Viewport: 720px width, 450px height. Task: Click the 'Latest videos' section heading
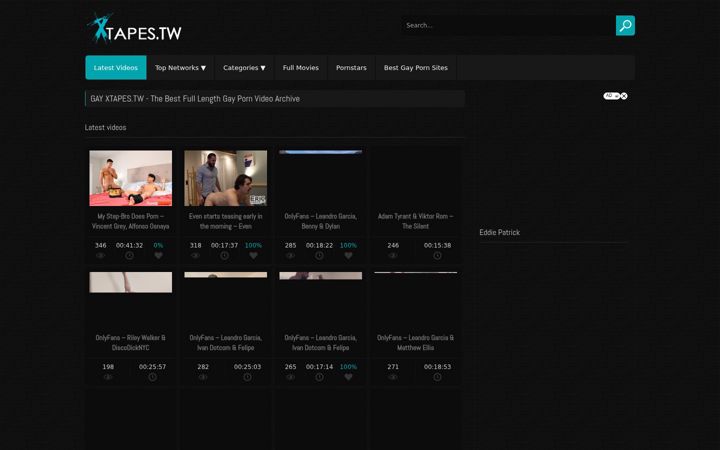[x=105, y=127]
